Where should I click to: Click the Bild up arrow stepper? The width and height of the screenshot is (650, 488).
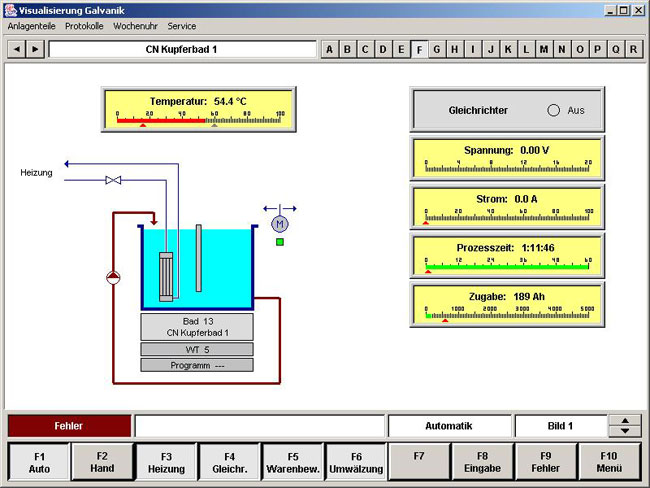[x=624, y=420]
